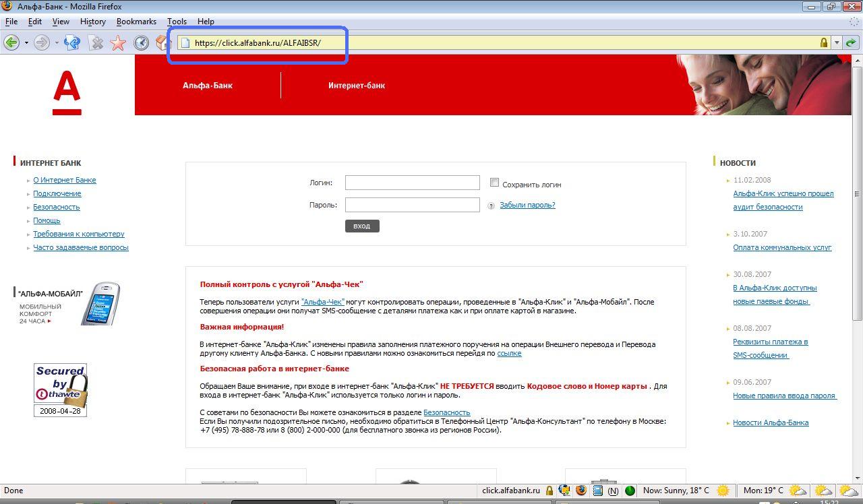863x504 pixels.
Task: Click the Интернет-банк header link
Action: coord(357,86)
